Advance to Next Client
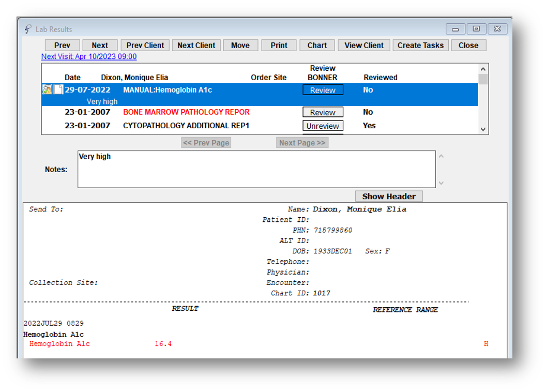This screenshot has height=392, width=546. (196, 46)
